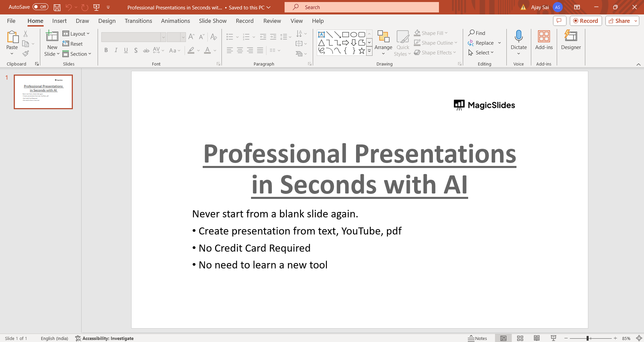Open the Section dropdown

[77, 54]
